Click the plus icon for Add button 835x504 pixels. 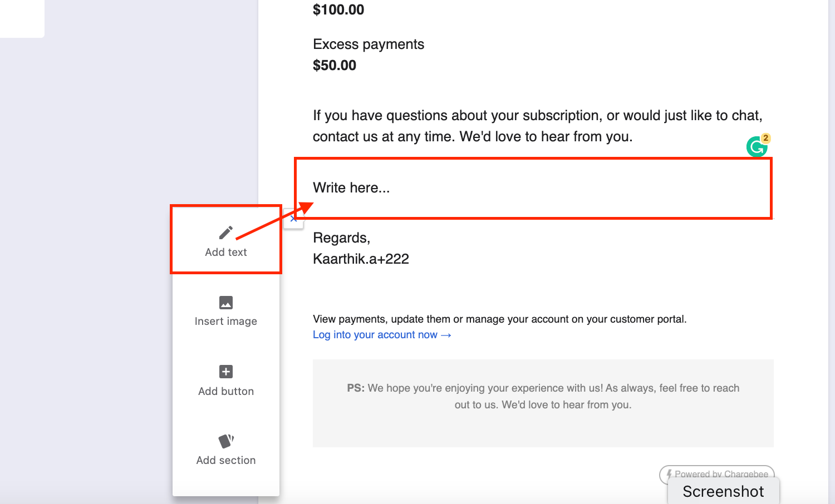[226, 372]
